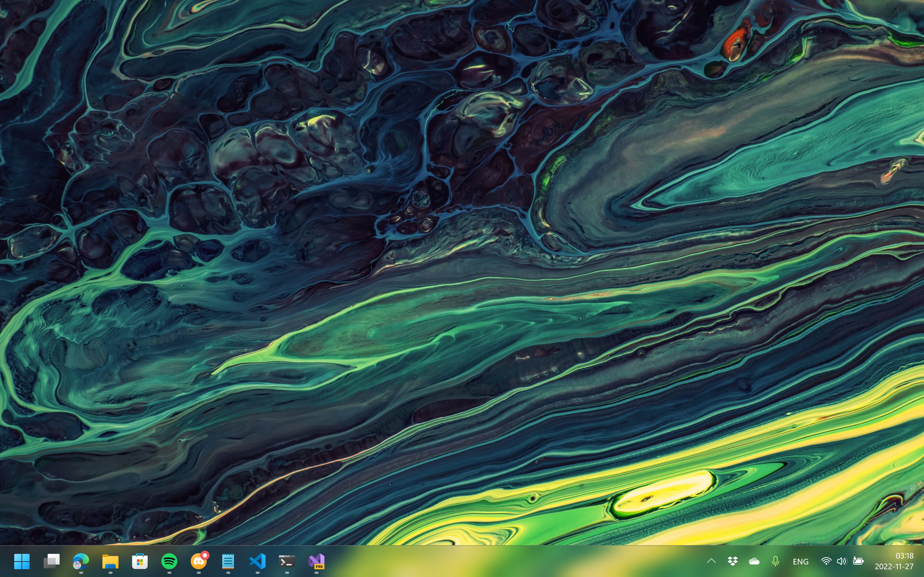The width and height of the screenshot is (924, 577).
Task: Open File Explorer from the taskbar
Action: click(x=110, y=561)
